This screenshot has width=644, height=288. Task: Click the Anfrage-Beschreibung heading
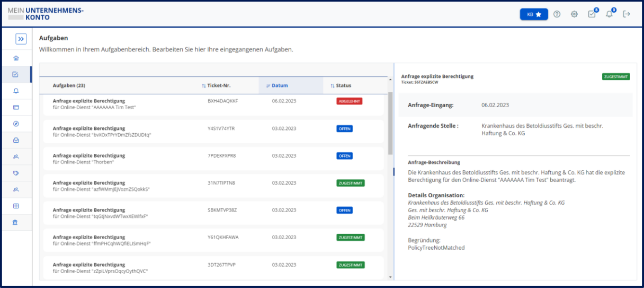[x=434, y=162]
